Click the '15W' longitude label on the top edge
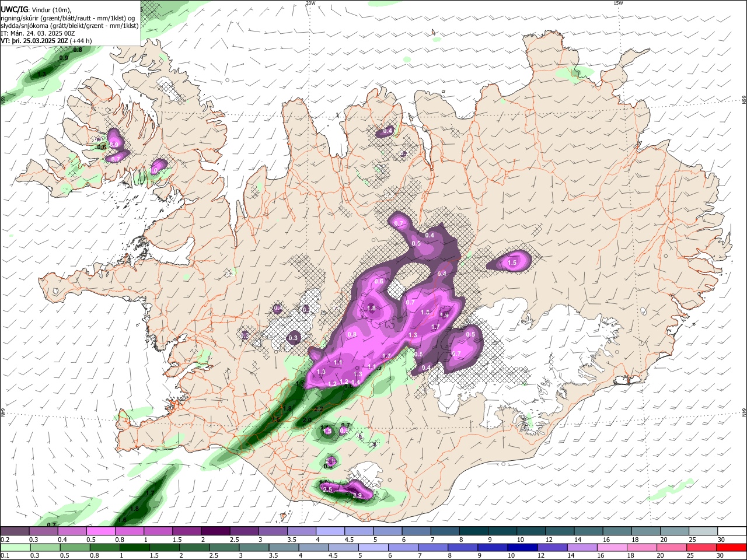This screenshot has height=560, width=747. point(618,3)
